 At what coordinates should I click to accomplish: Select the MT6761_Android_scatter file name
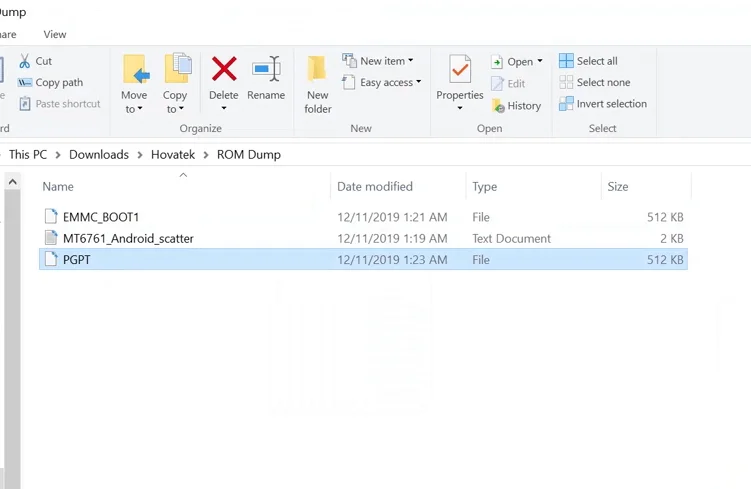128,238
